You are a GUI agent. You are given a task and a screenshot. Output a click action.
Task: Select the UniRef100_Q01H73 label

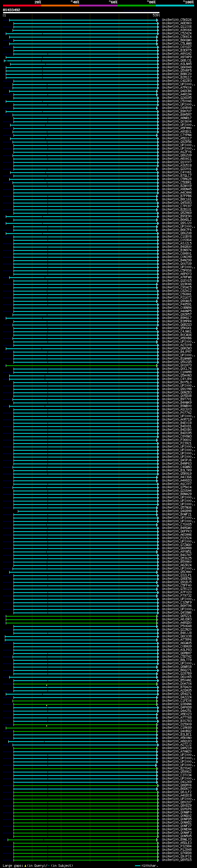coord(177,365)
